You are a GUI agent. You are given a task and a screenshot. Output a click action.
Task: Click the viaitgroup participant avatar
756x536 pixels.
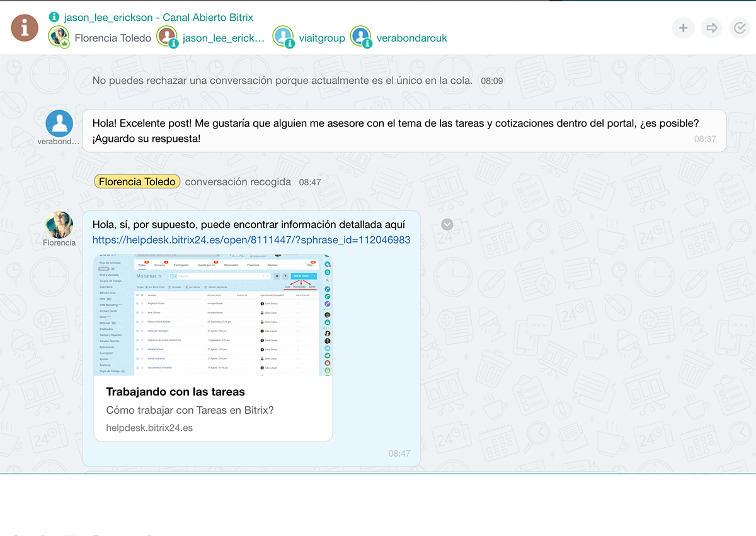283,37
